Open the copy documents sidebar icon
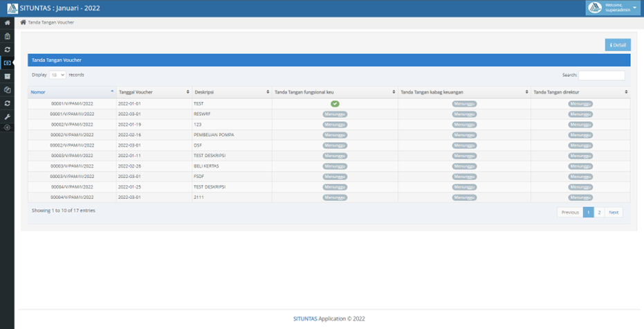644x329 pixels. coord(7,89)
